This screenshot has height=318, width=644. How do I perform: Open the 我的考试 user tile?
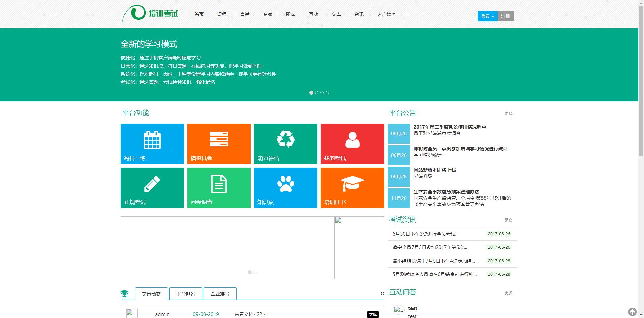point(352,144)
